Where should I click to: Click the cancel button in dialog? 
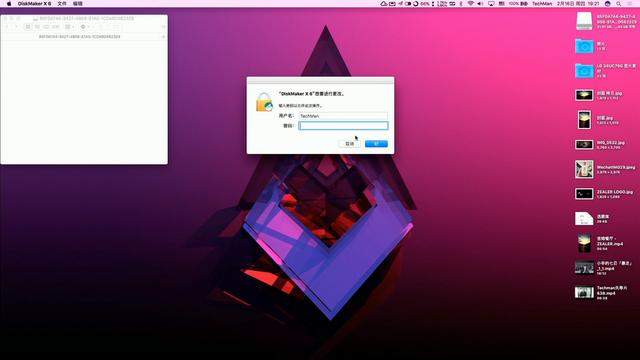pos(349,144)
